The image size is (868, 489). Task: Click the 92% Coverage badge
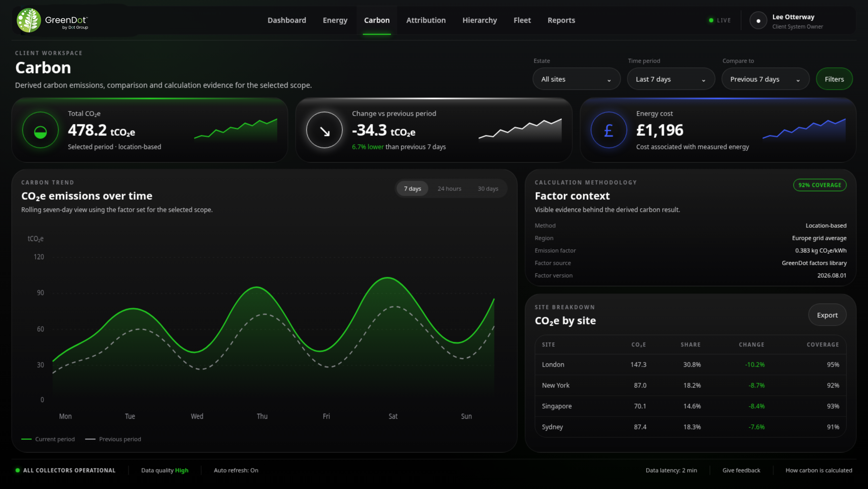[820, 185]
